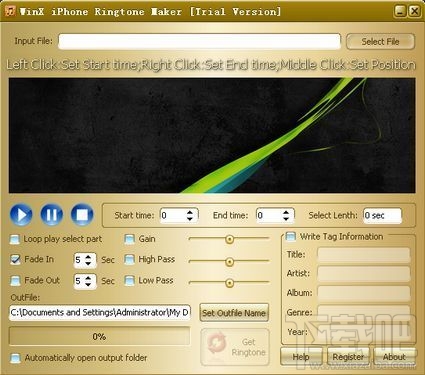Viewport: 425px width, 375px height.
Task: Enable Write Tag Information checkbox
Action: pyautogui.click(x=291, y=237)
